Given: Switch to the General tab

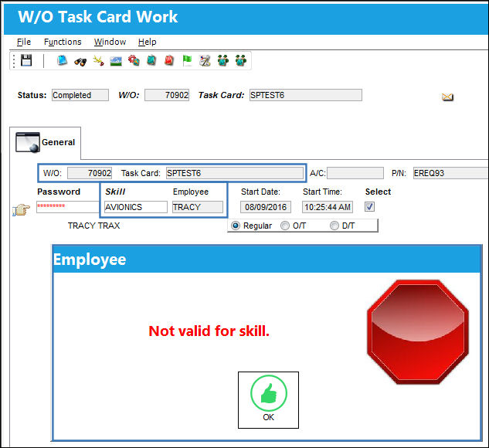Looking at the screenshot, I should [x=46, y=143].
